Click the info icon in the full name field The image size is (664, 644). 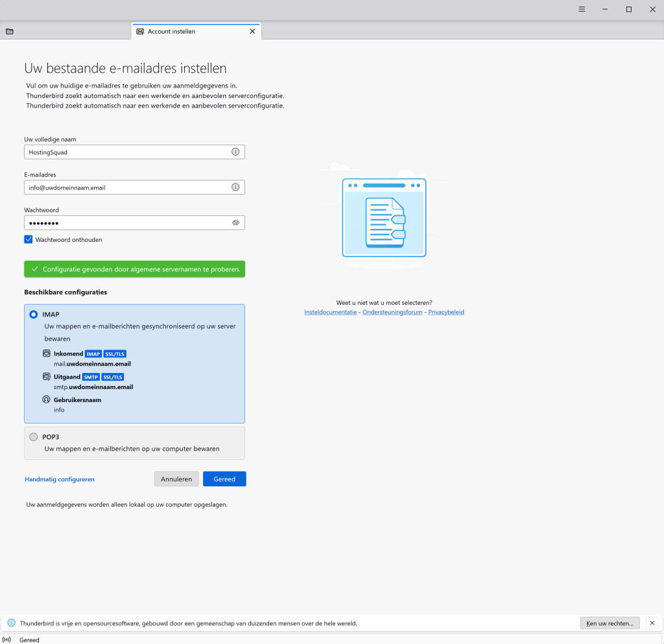[x=235, y=152]
